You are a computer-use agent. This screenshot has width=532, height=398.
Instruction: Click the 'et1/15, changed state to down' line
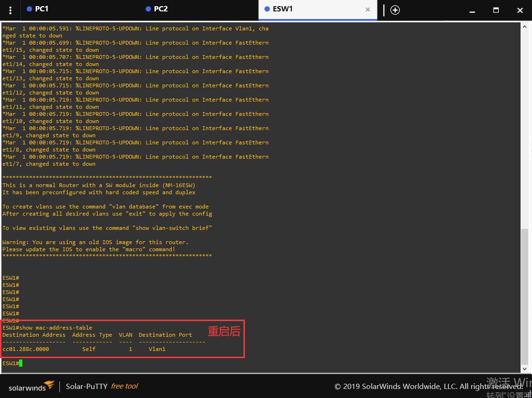[50, 50]
